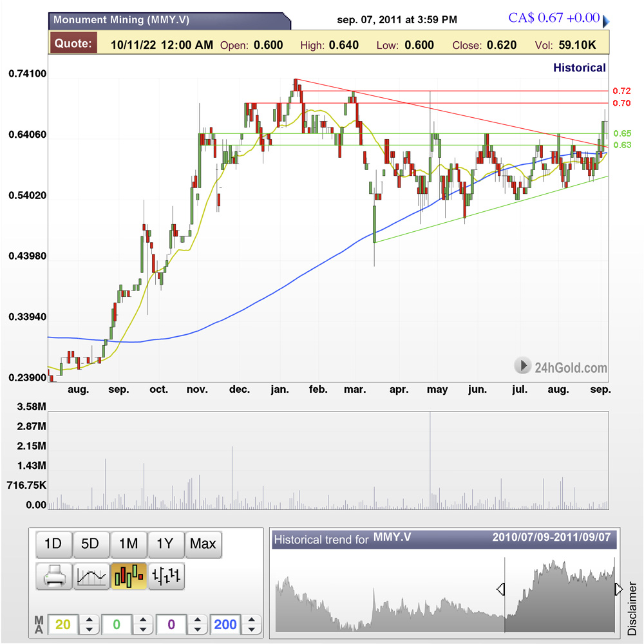Select the OHLC bar chart style
Image resolution: width=644 pixels, height=644 pixels.
[166, 576]
